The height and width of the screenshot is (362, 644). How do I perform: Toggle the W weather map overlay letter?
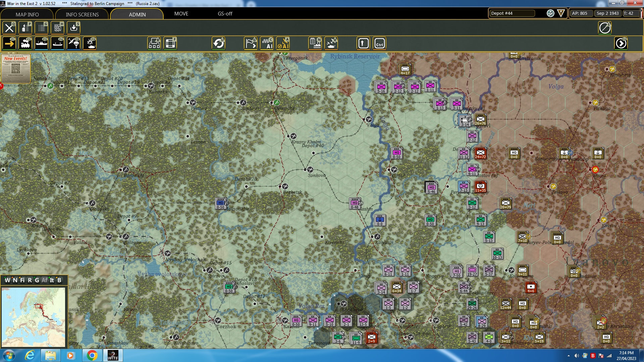click(x=7, y=280)
